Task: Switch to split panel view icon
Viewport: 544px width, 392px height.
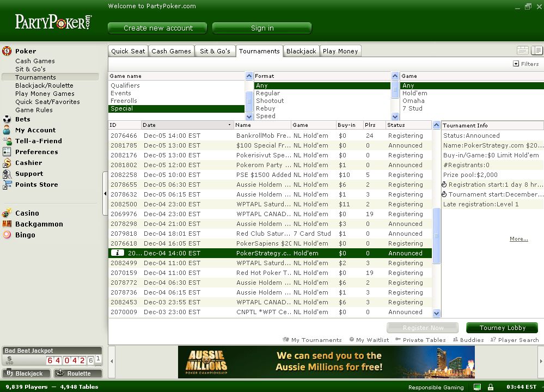Action: click(537, 51)
